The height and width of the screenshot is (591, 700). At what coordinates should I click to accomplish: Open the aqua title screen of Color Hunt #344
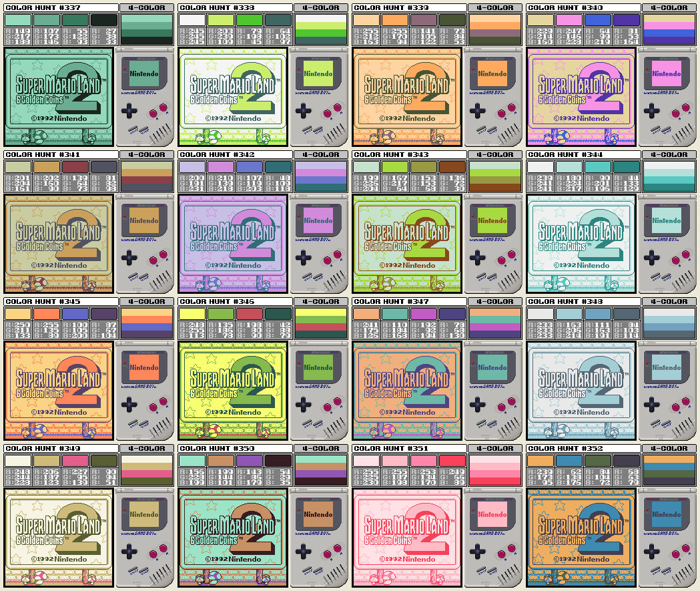point(581,244)
